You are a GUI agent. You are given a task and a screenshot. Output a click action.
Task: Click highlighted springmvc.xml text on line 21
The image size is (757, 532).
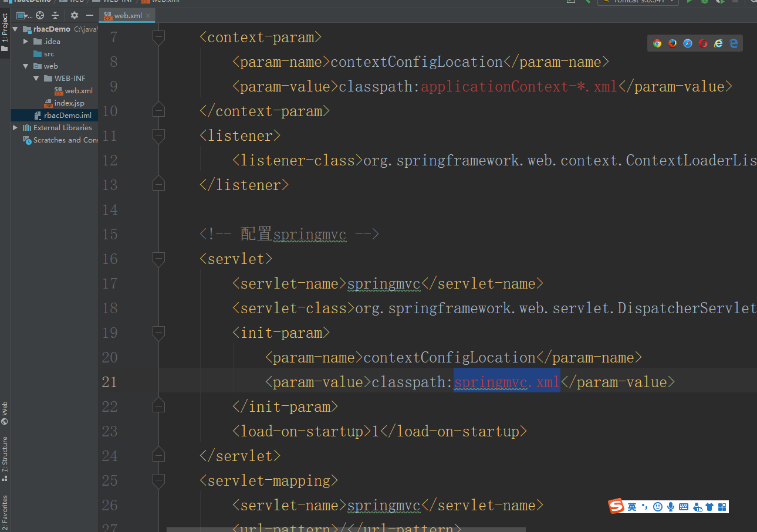507,382
